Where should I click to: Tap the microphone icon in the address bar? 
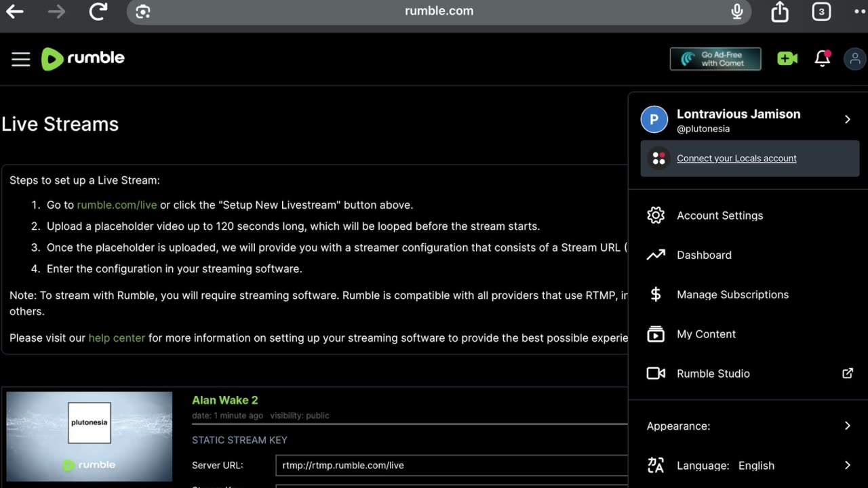[x=737, y=12]
